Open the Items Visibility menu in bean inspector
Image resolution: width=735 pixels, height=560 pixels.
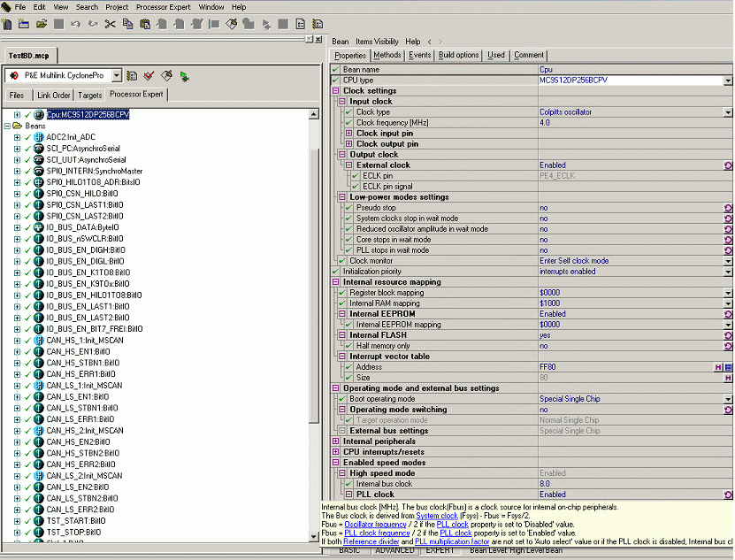pyautogui.click(x=377, y=42)
